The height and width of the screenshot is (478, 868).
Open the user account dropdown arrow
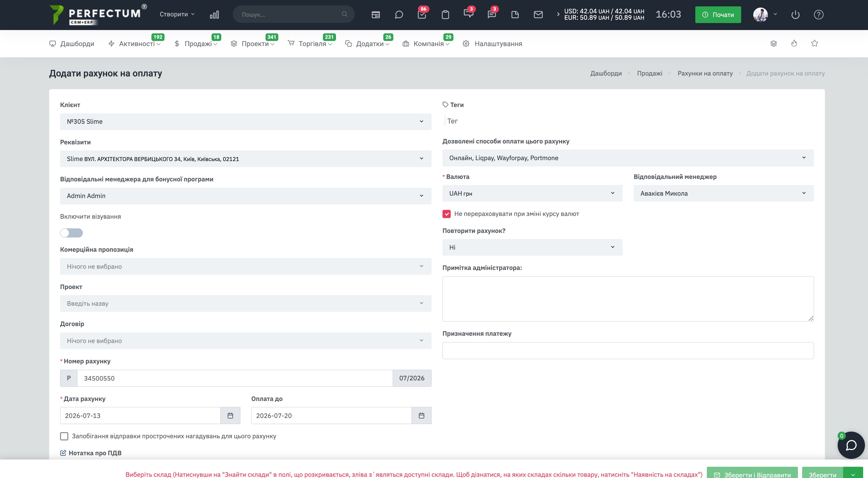[775, 14]
